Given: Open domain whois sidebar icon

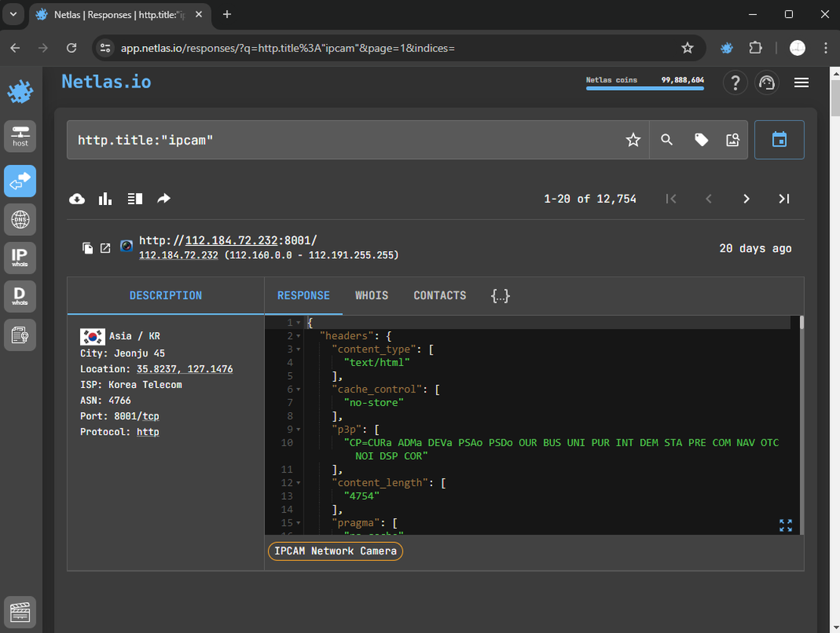Looking at the screenshot, I should pos(20,296).
